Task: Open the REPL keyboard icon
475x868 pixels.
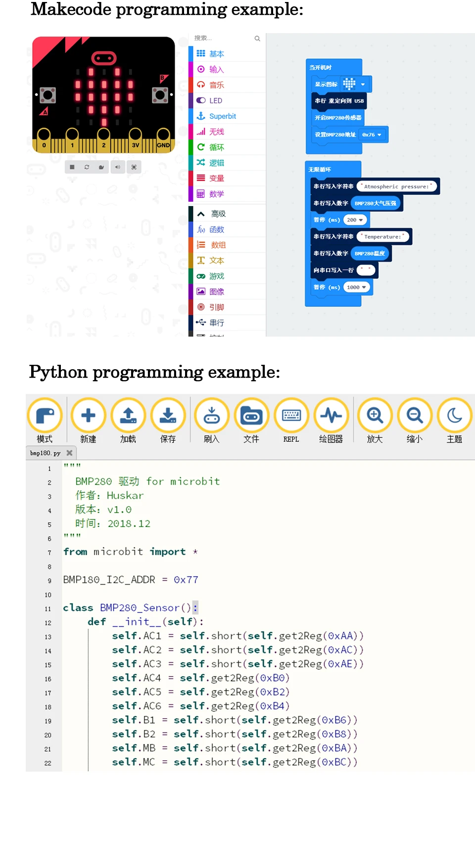Action: point(291,416)
